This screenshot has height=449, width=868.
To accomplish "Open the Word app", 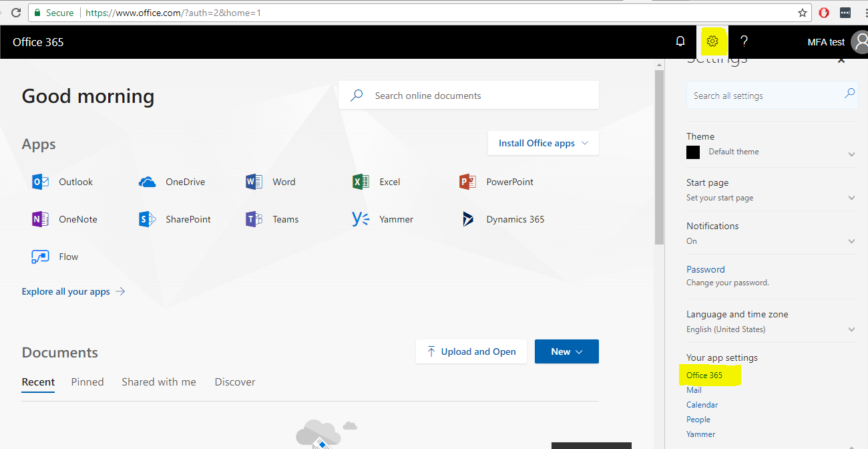I will (x=270, y=182).
